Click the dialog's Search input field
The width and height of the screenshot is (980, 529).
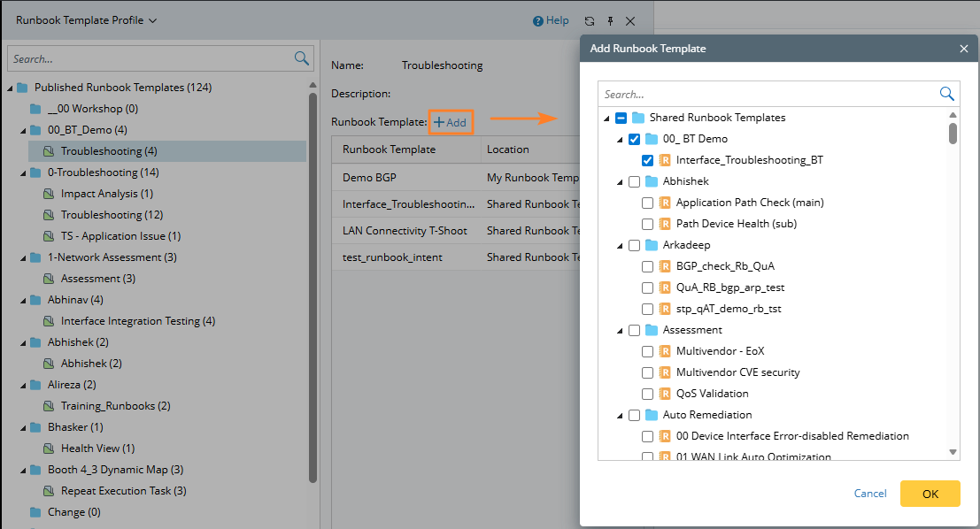click(766, 94)
